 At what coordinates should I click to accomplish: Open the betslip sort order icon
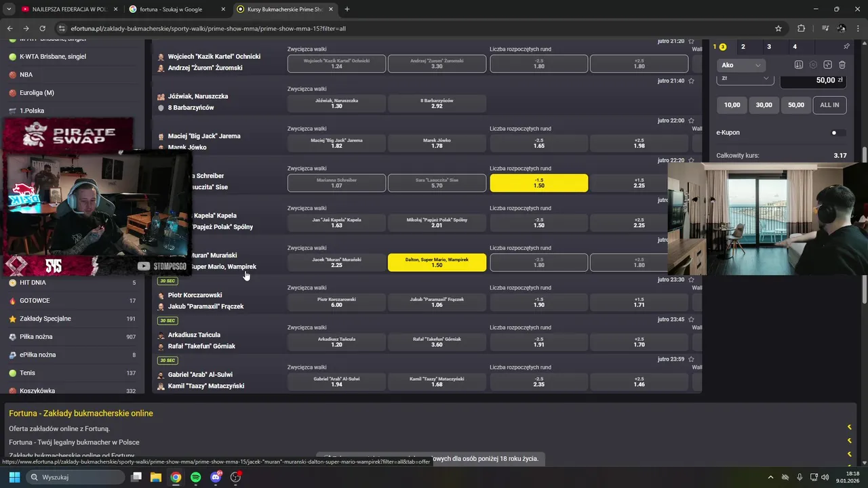[x=799, y=65]
